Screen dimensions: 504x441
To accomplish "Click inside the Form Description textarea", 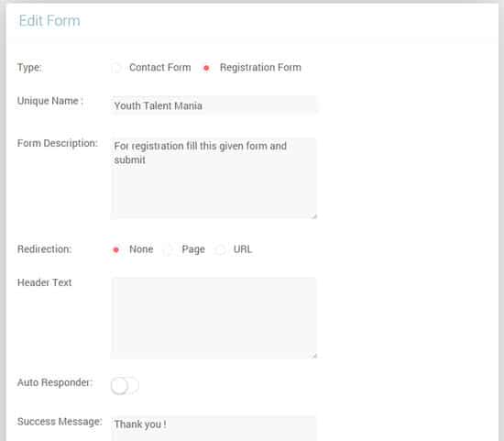I will pos(214,179).
